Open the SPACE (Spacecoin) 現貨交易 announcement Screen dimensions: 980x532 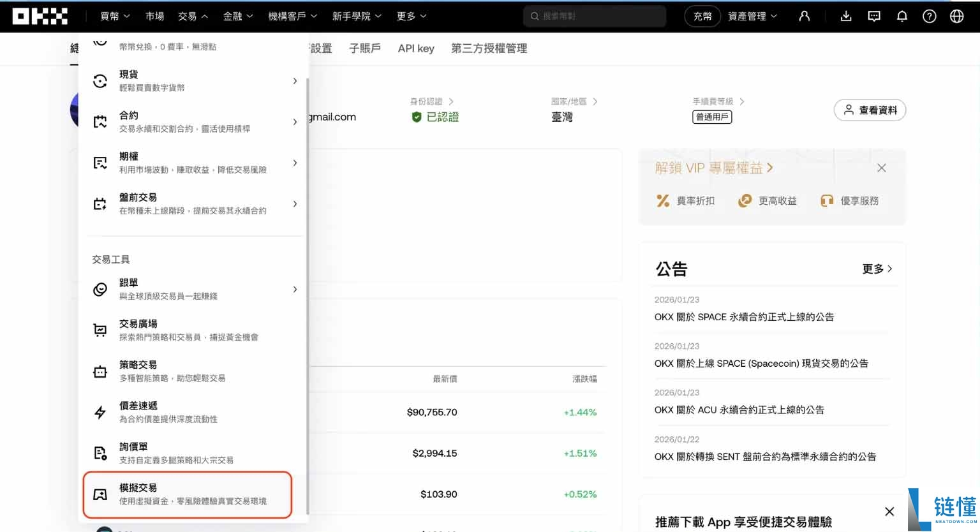(x=761, y=364)
